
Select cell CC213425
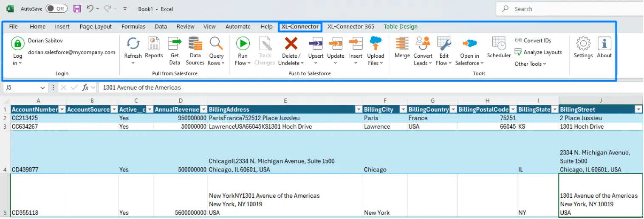pyautogui.click(x=38, y=118)
